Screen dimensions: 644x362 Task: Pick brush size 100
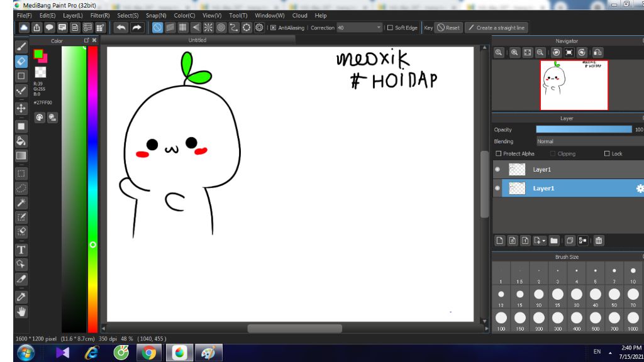(501, 321)
